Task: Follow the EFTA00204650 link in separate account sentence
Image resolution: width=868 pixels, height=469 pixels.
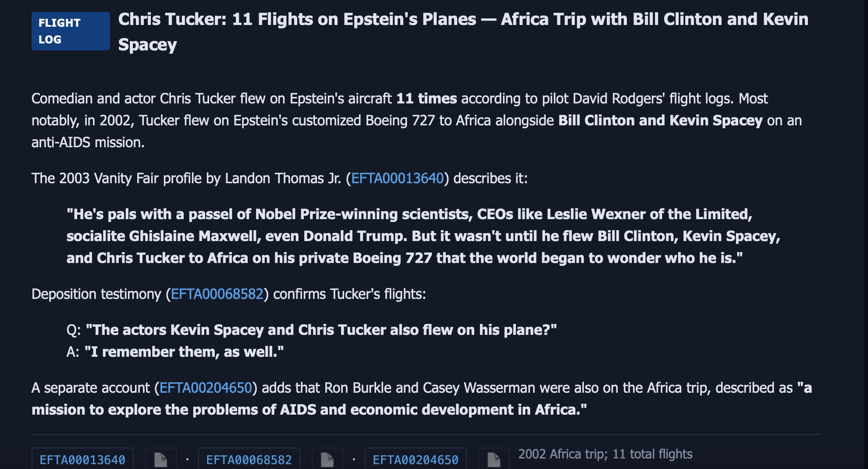Action: [206, 388]
